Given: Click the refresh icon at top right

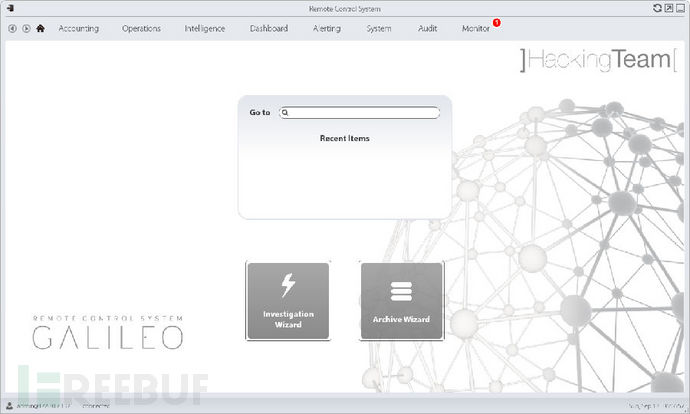Looking at the screenshot, I should (x=657, y=8).
